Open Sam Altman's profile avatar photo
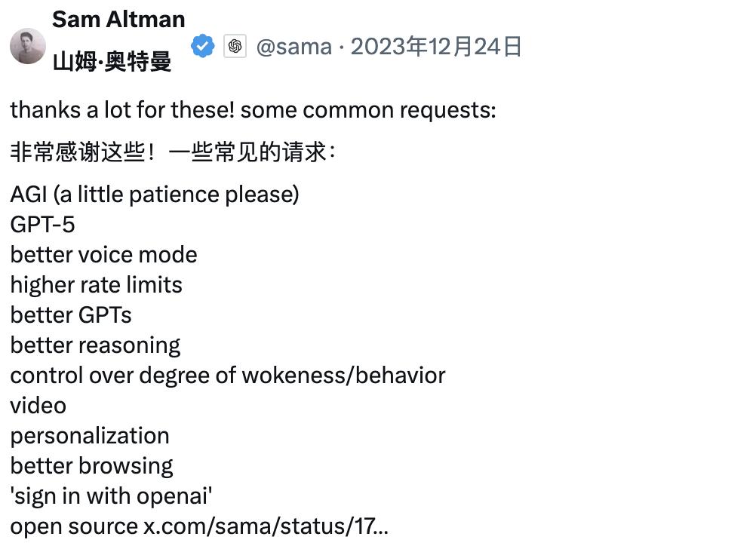The width and height of the screenshot is (756, 546). [x=28, y=46]
